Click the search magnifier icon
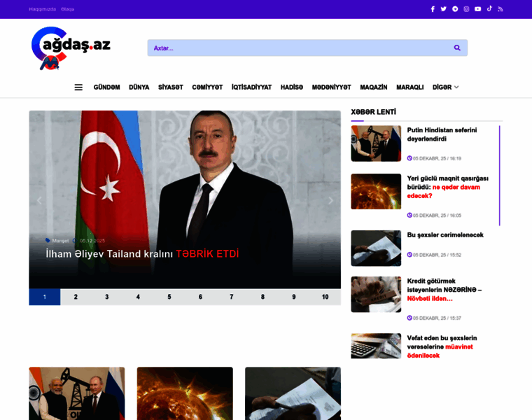532x420 pixels. coord(457,48)
